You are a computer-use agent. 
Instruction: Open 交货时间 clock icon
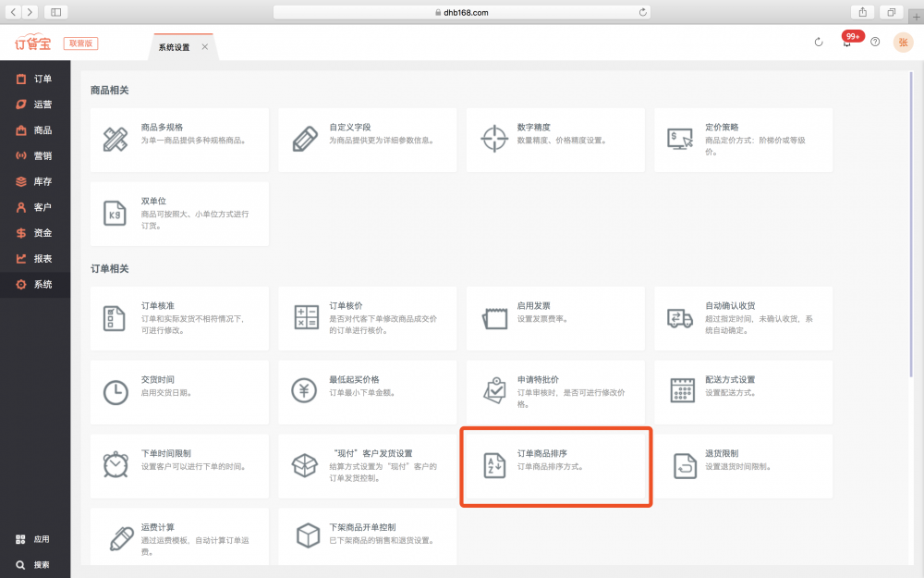pyautogui.click(x=115, y=391)
